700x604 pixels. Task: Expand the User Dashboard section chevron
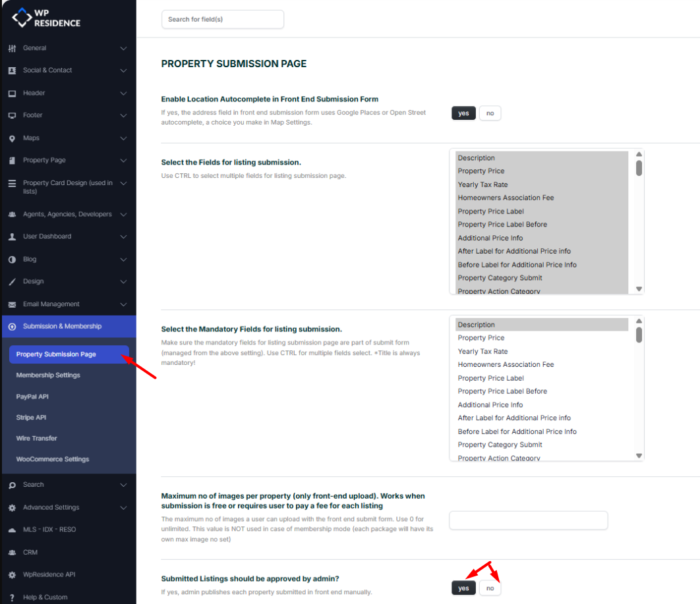(x=123, y=236)
